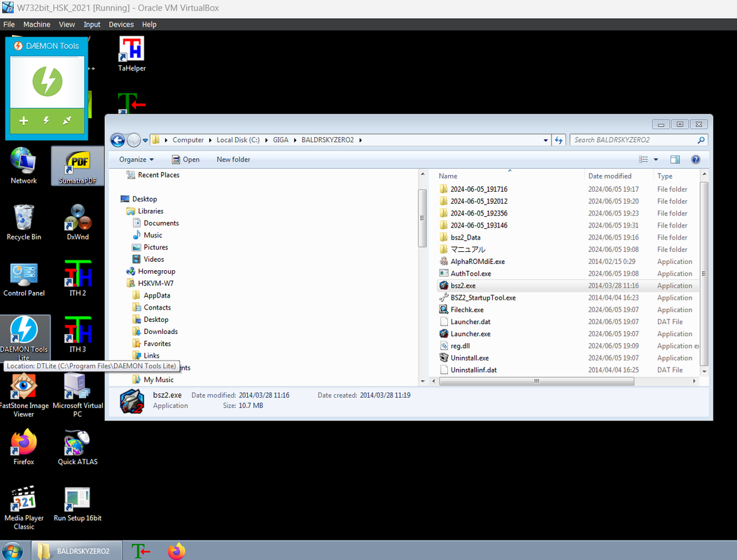Select the Uninstall.exe file
This screenshot has height=560, width=737.
click(470, 358)
